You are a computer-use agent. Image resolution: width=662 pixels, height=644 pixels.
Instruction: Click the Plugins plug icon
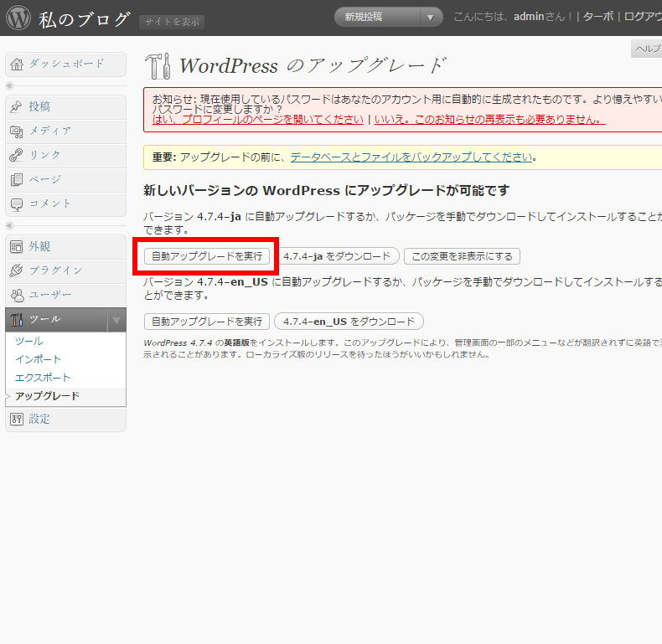pyautogui.click(x=16, y=270)
